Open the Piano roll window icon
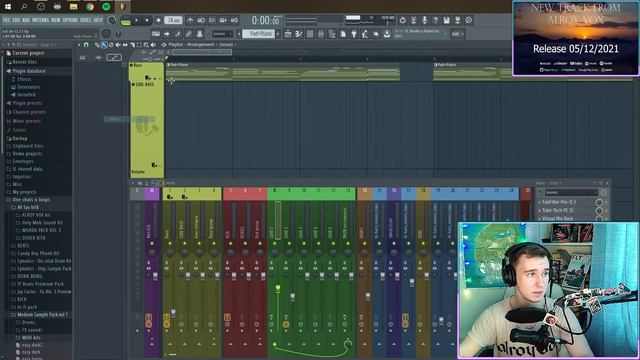The height and width of the screenshot is (360, 640). tap(299, 34)
